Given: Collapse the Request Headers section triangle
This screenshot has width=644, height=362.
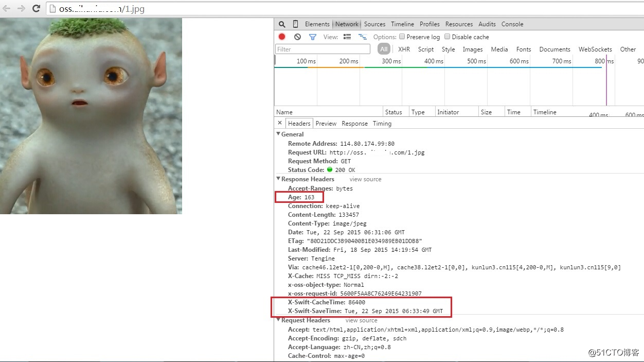Looking at the screenshot, I should pyautogui.click(x=278, y=320).
